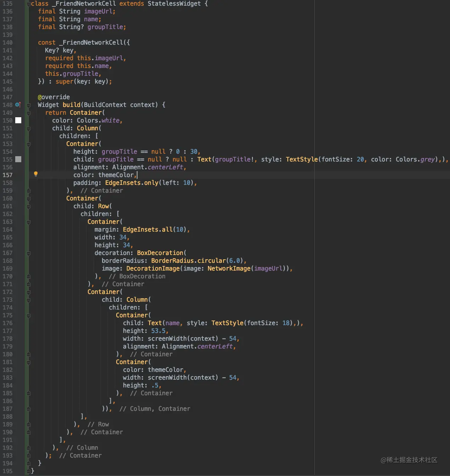Collapse the _FriendNetworkCell class at line 135
Screen dimensions: 450x476
28,4
